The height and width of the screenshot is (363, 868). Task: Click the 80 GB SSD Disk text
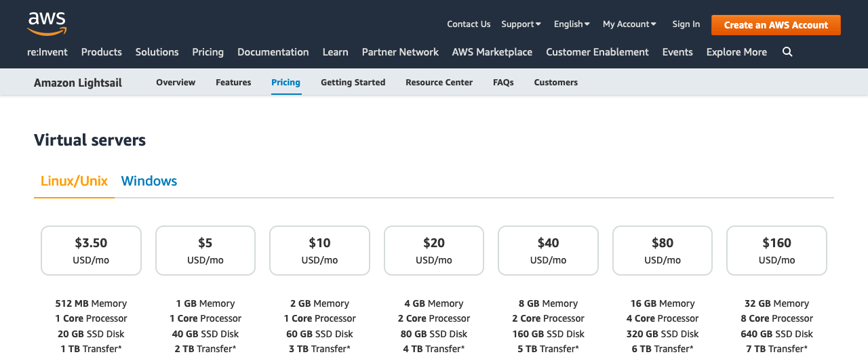click(434, 334)
